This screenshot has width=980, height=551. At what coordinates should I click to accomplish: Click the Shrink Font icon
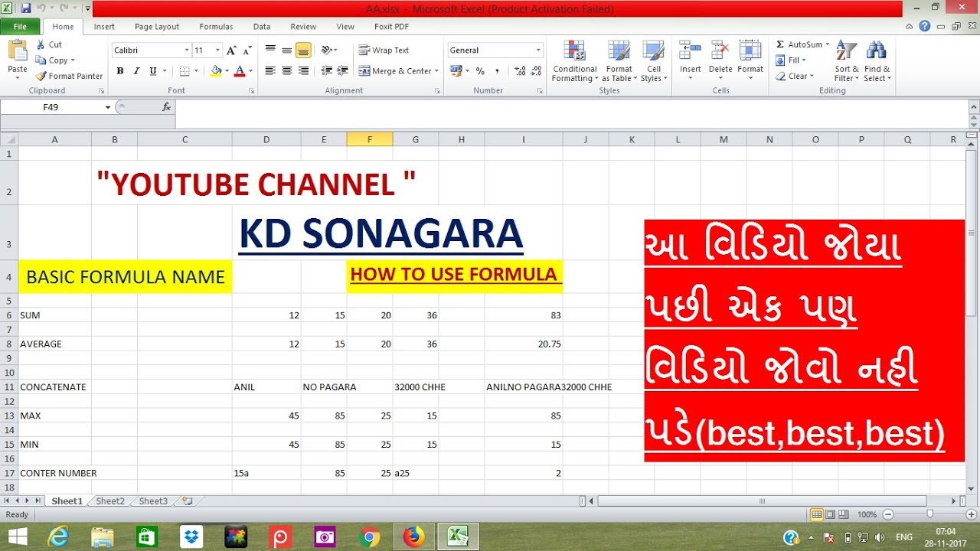coord(247,51)
